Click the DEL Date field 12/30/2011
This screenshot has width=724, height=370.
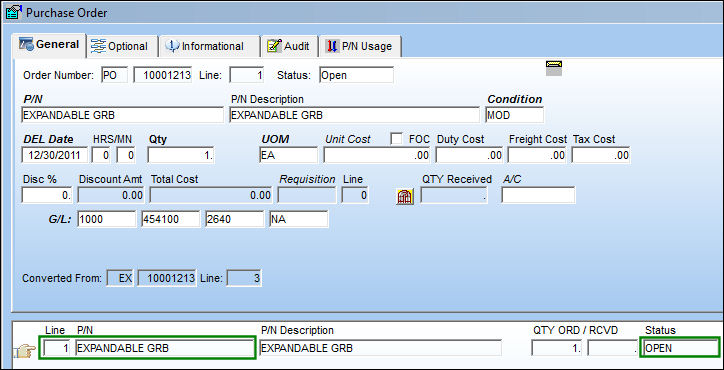point(54,155)
